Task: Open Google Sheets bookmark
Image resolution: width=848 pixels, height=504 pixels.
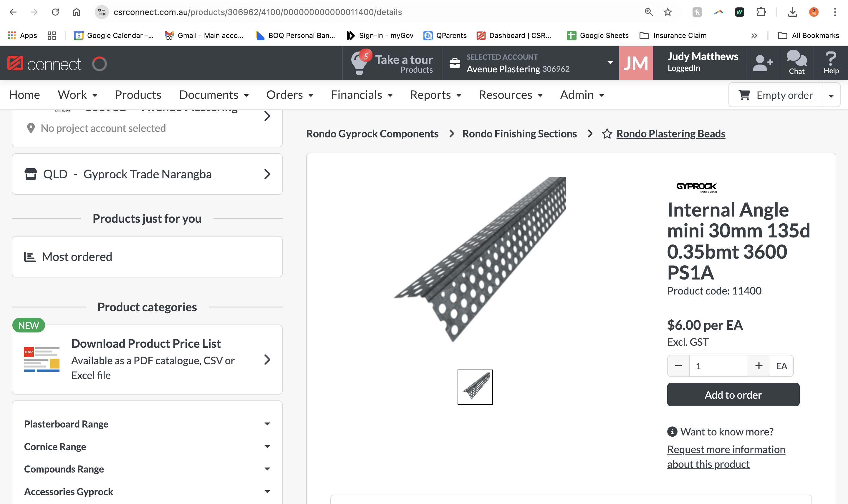Action: (x=598, y=35)
